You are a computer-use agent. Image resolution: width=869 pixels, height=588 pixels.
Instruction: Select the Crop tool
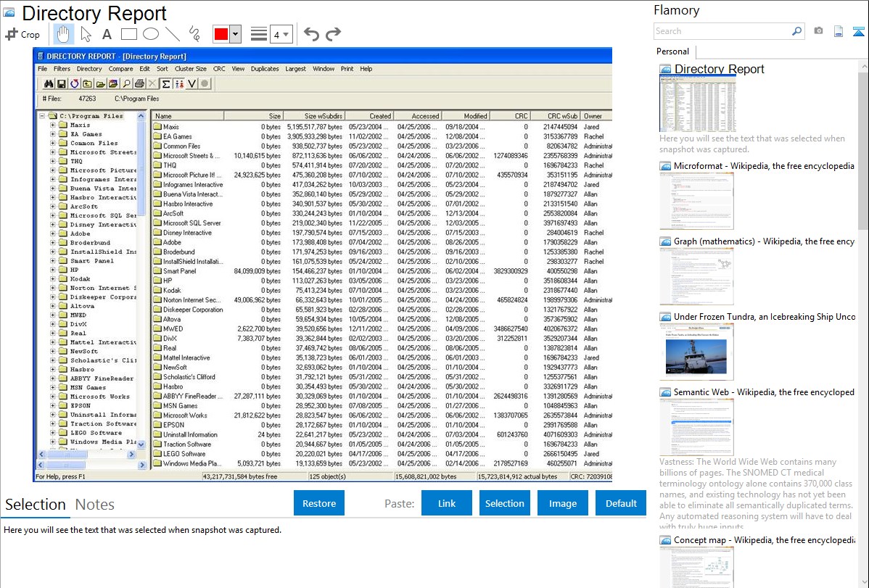pos(22,34)
